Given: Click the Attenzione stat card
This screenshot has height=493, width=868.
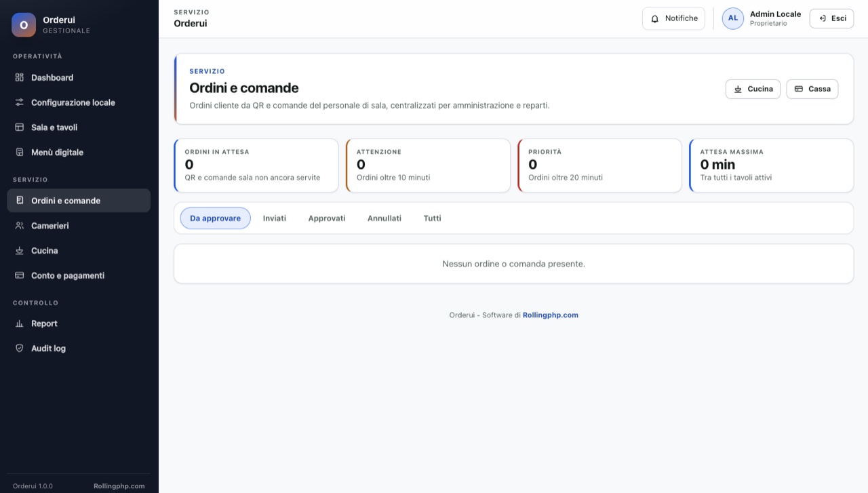Looking at the screenshot, I should click(428, 165).
